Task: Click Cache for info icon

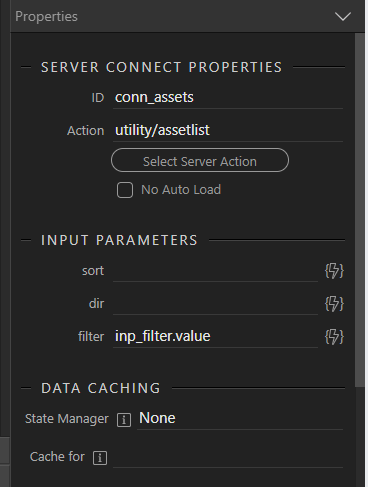Action: click(x=100, y=458)
